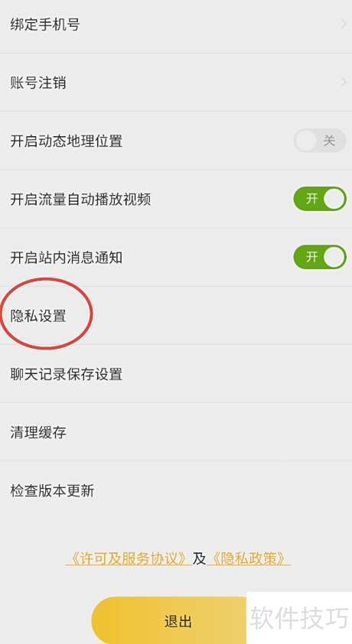Select the 账号注销 row label
This screenshot has width=352, height=644.
coord(38,83)
